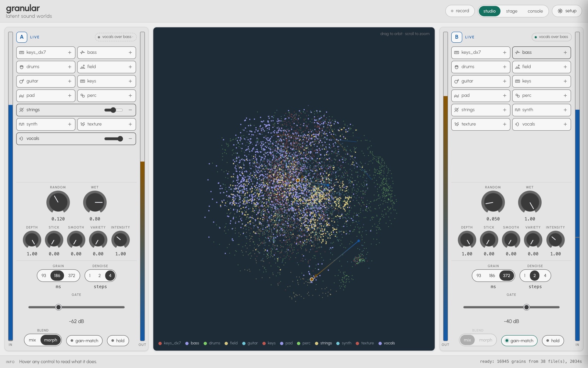Image resolution: width=588 pixels, height=368 pixels.
Task: Switch to console view
Action: pyautogui.click(x=535, y=11)
